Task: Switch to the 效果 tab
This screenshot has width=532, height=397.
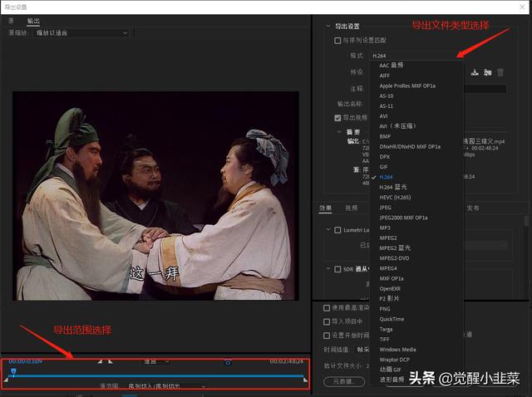Action: (x=325, y=208)
